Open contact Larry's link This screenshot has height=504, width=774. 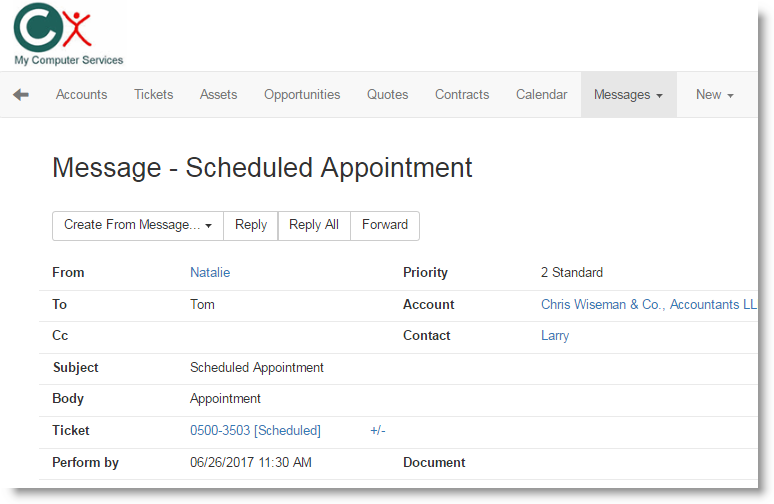[555, 336]
